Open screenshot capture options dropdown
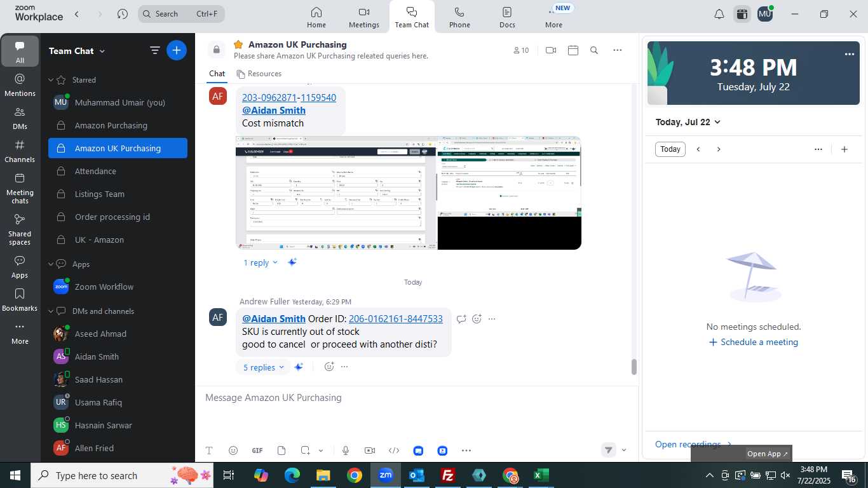 pyautogui.click(x=321, y=451)
